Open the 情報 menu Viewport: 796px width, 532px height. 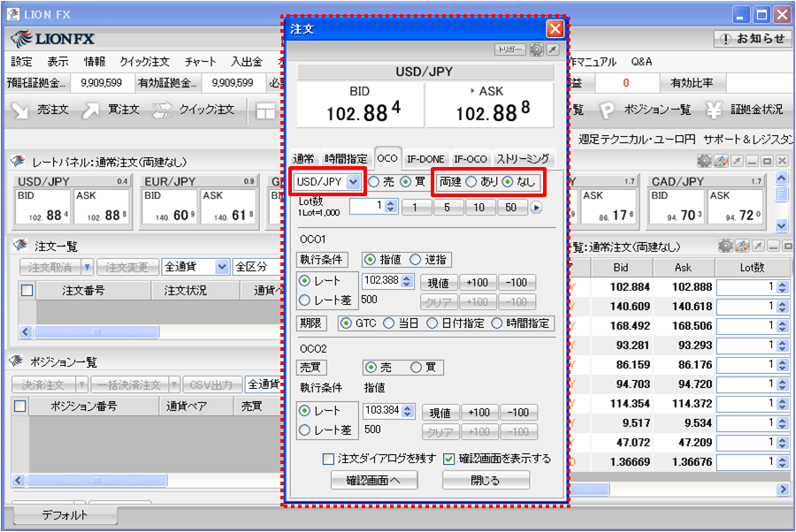95,62
